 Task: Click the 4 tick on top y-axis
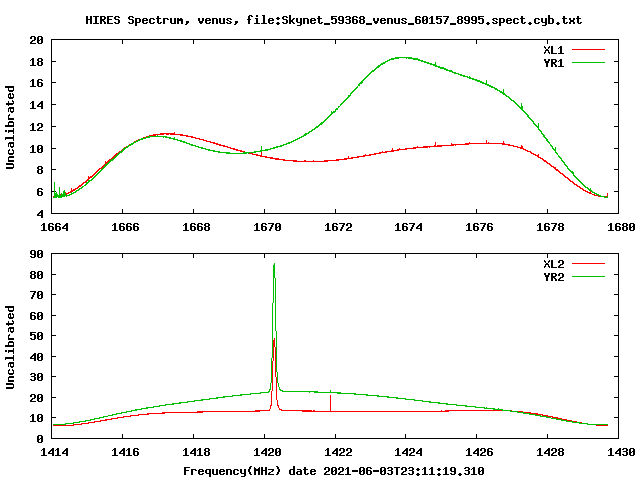click(40, 214)
